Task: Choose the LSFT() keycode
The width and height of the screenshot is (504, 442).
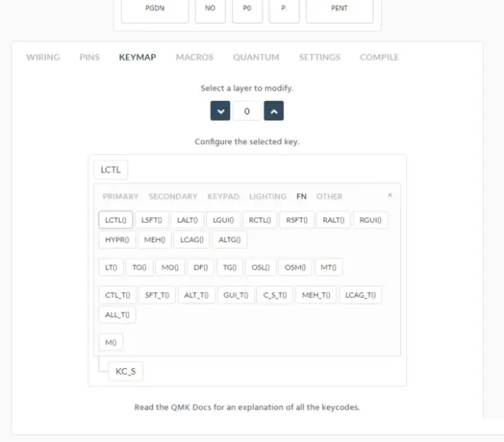Action: click(152, 220)
